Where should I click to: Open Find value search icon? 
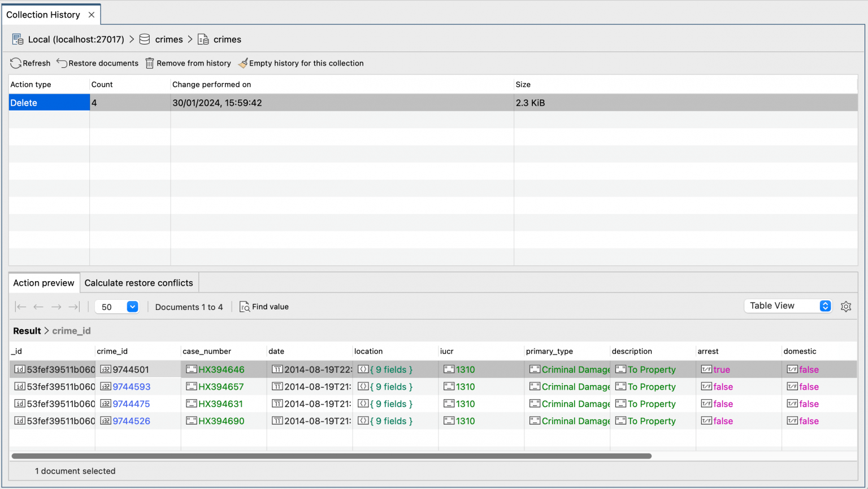pyautogui.click(x=244, y=307)
